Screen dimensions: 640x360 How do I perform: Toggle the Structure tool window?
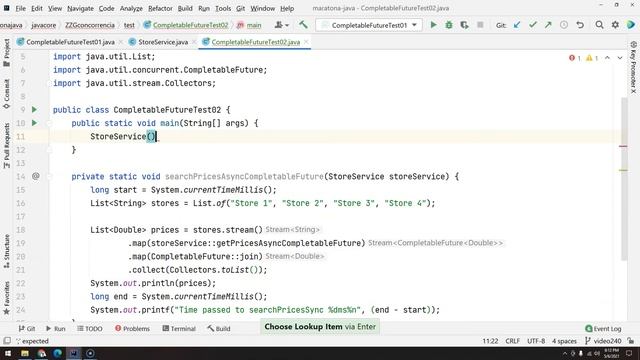7,251
